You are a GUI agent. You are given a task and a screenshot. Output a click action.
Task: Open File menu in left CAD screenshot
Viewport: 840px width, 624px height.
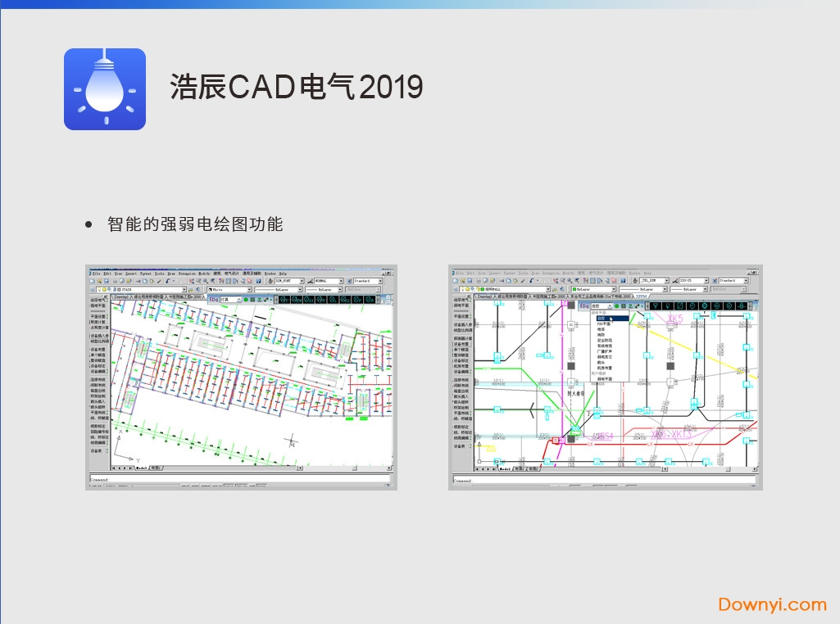pyautogui.click(x=96, y=274)
